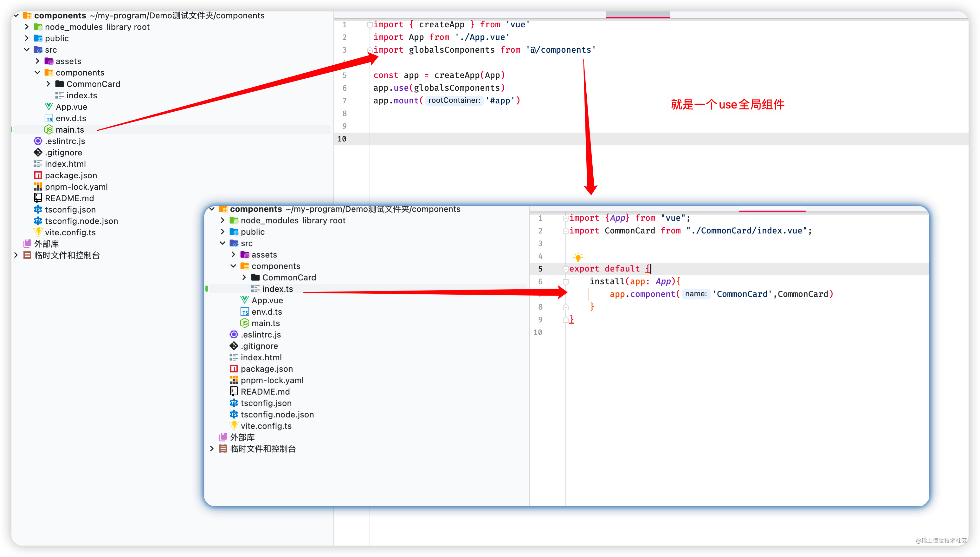
Task: Click the .eslintrc.js ESLint icon in back tree
Action: (38, 141)
